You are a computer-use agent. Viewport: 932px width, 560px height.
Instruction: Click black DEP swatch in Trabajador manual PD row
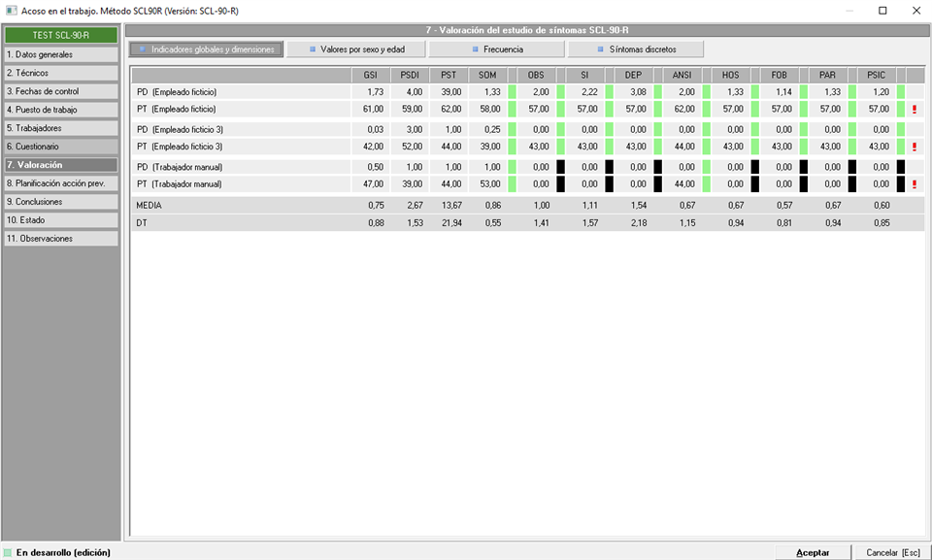coord(658,167)
